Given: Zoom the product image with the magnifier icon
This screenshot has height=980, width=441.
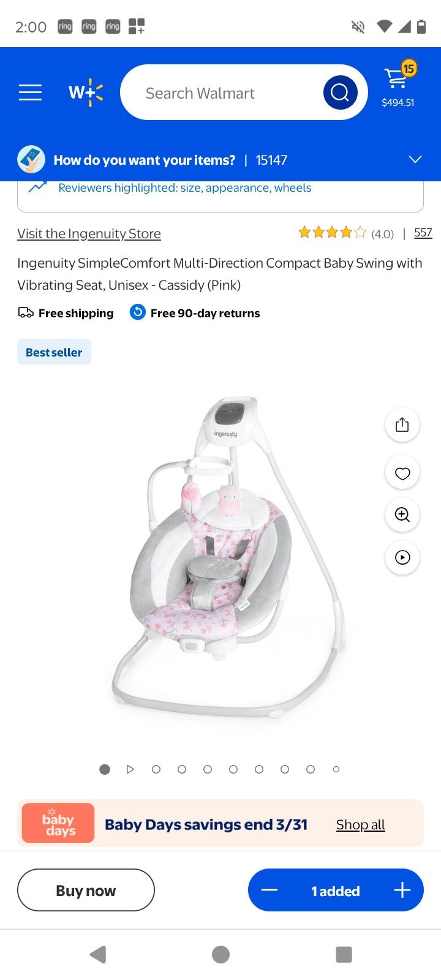Looking at the screenshot, I should pyautogui.click(x=402, y=514).
